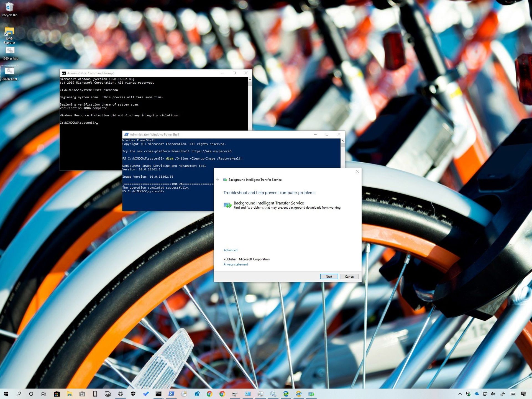Open the Start menu
This screenshot has height=399, width=532.
6,394
